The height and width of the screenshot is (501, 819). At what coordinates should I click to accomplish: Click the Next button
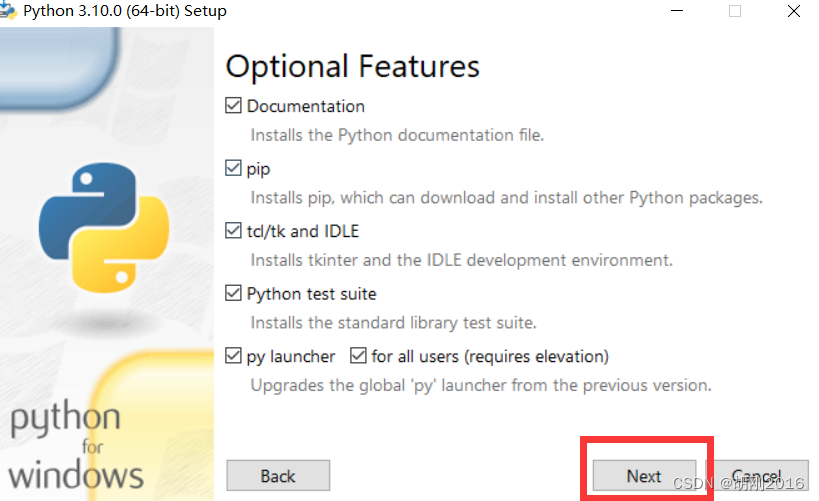coord(644,475)
